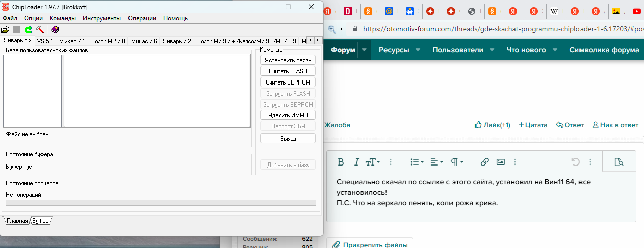644x248 pixels.
Task: Insert an image in the reply editor
Action: (x=500, y=162)
